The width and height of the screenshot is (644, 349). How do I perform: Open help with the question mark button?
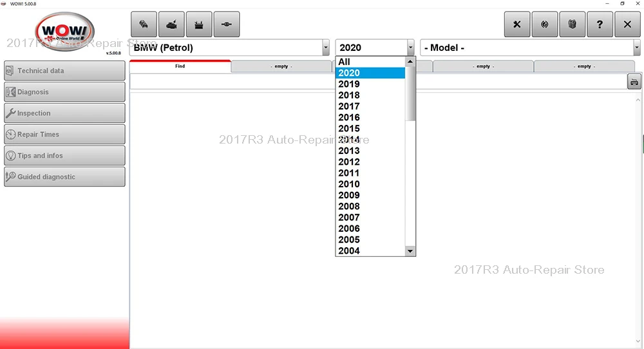click(x=600, y=24)
